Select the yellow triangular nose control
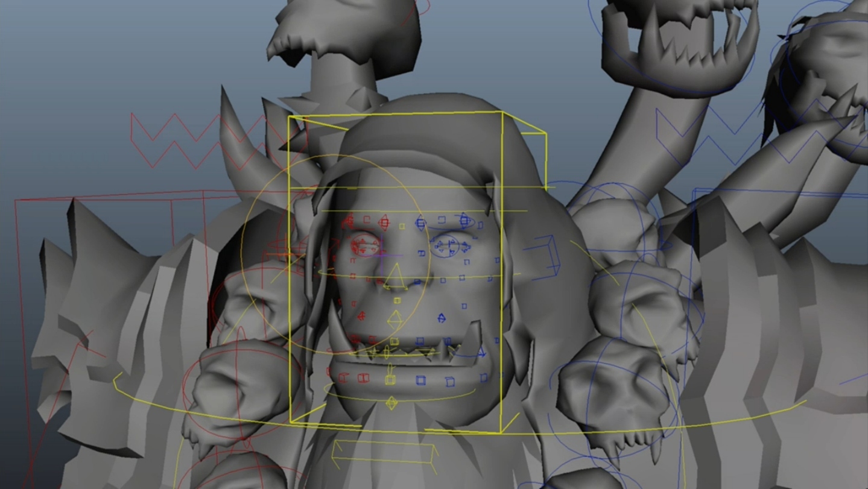 click(396, 277)
